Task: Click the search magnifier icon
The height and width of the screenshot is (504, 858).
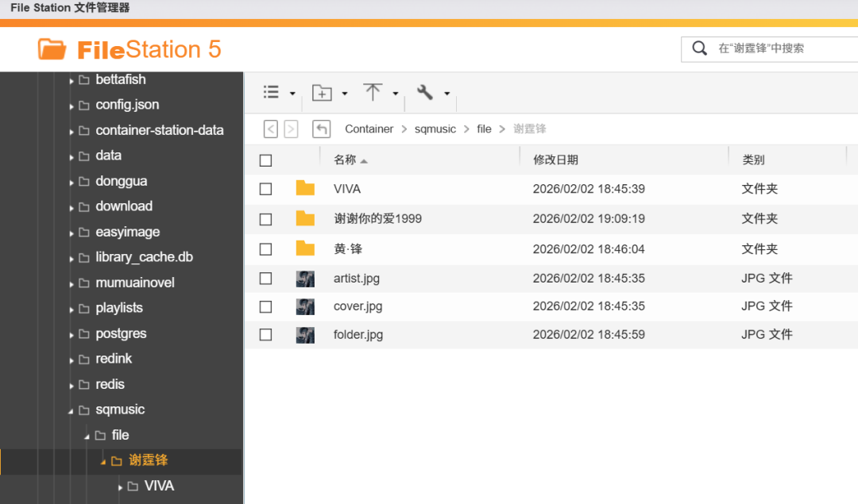Action: pyautogui.click(x=699, y=48)
